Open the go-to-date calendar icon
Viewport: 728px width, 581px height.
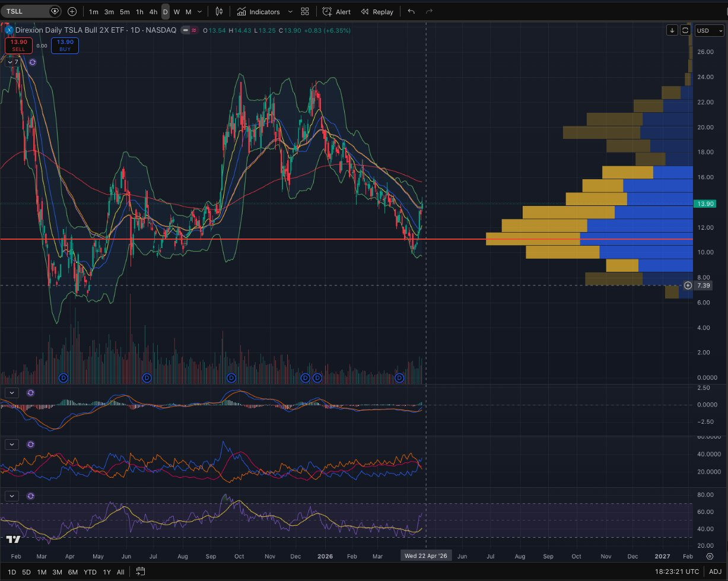[x=141, y=572]
